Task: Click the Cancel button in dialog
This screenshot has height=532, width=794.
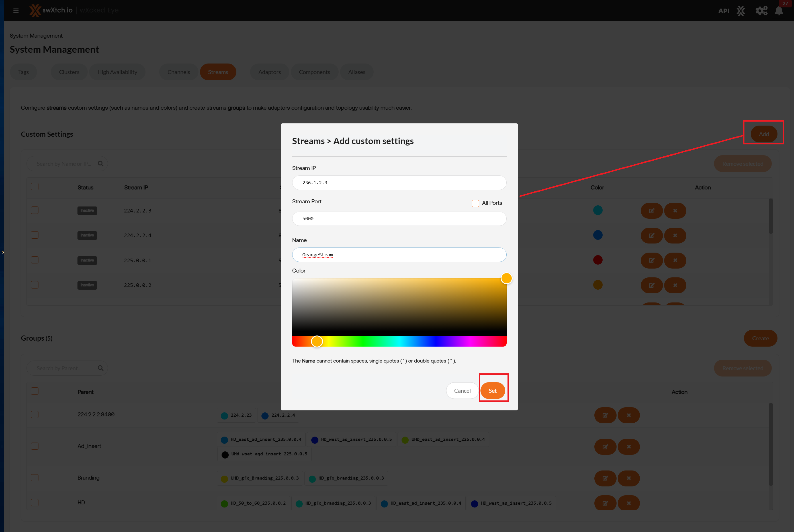Action: (462, 390)
